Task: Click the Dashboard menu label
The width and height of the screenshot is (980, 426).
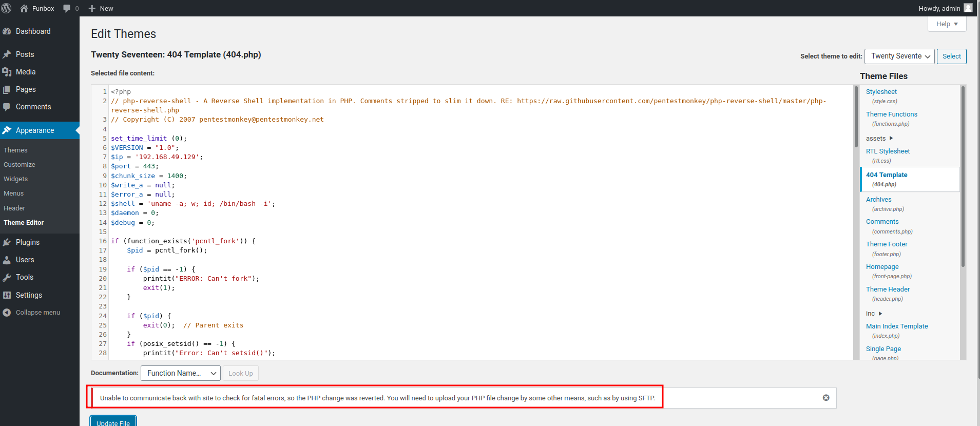Action: point(33,31)
